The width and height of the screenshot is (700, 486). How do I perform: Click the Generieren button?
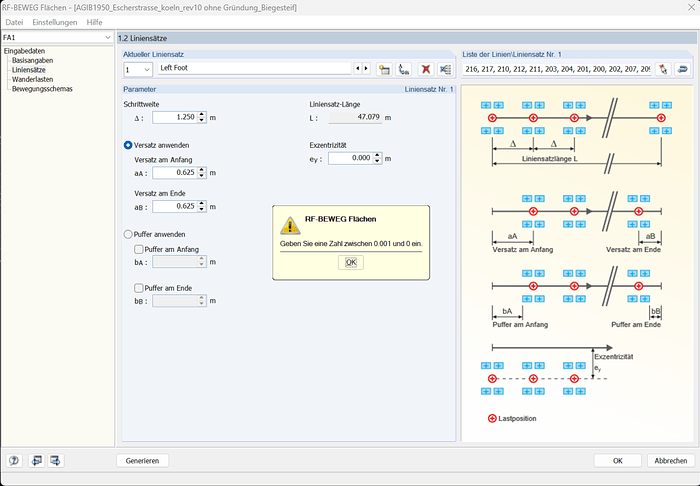point(142,460)
